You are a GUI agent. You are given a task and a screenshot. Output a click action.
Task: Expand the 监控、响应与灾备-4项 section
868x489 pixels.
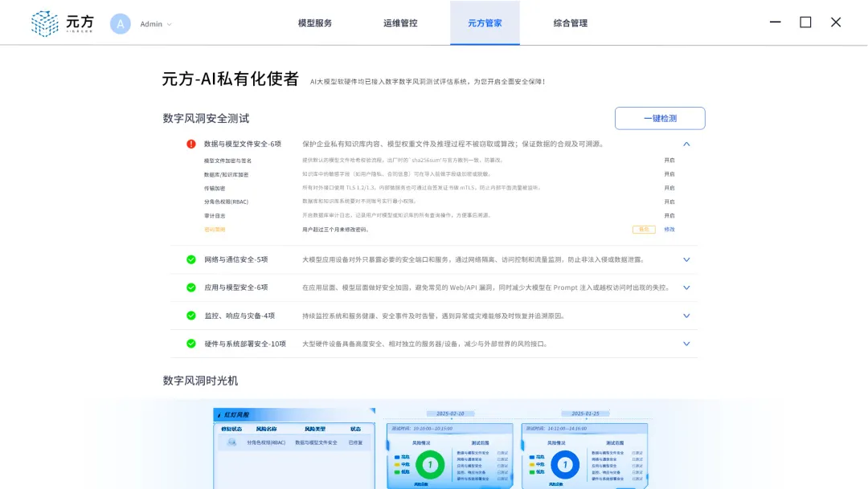click(x=686, y=316)
